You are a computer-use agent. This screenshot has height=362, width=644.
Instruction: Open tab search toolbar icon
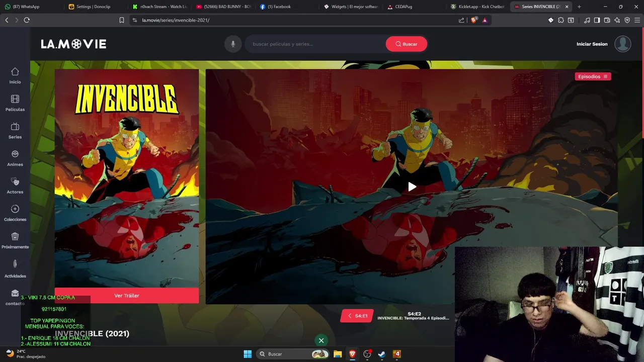click(x=571, y=20)
